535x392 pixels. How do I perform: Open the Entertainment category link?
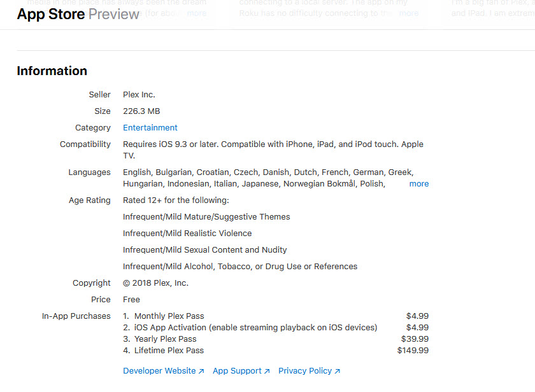click(150, 128)
